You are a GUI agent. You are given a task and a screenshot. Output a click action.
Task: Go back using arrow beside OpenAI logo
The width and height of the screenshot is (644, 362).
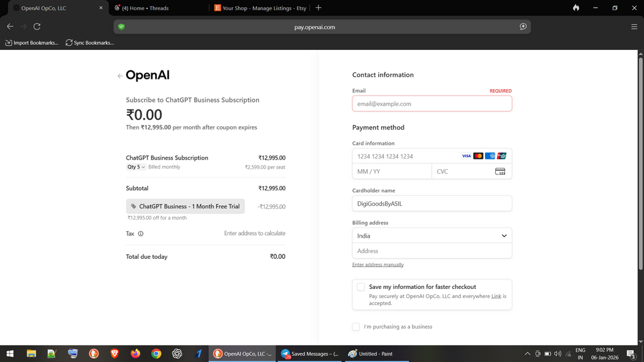click(120, 76)
